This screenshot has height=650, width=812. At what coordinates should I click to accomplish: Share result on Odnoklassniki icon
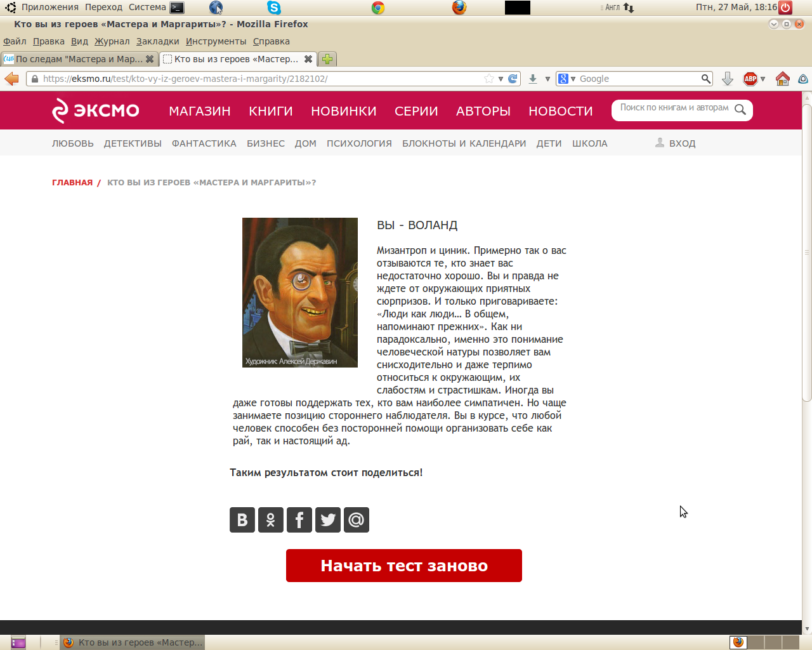(270, 520)
